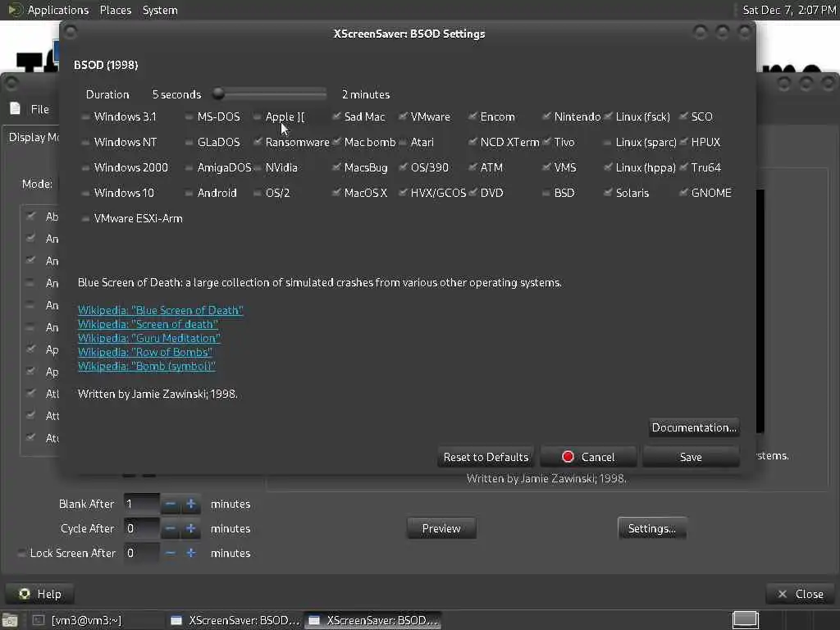The image size is (840, 630).
Task: Toggle the Tivo checkbox
Action: pyautogui.click(x=546, y=143)
